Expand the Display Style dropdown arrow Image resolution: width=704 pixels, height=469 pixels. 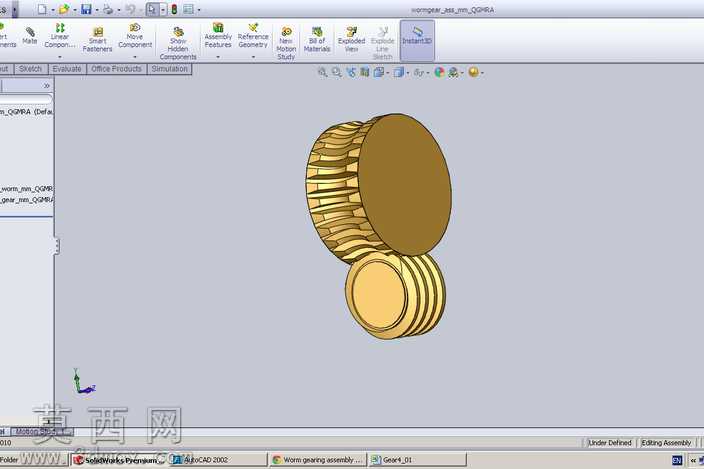(x=407, y=73)
